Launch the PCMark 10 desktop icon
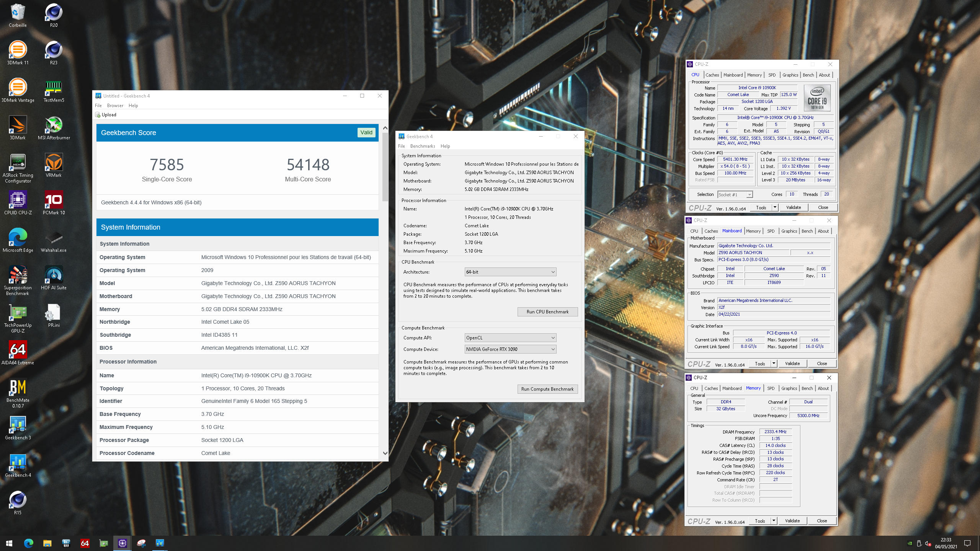Image resolution: width=980 pixels, height=551 pixels. pyautogui.click(x=54, y=203)
